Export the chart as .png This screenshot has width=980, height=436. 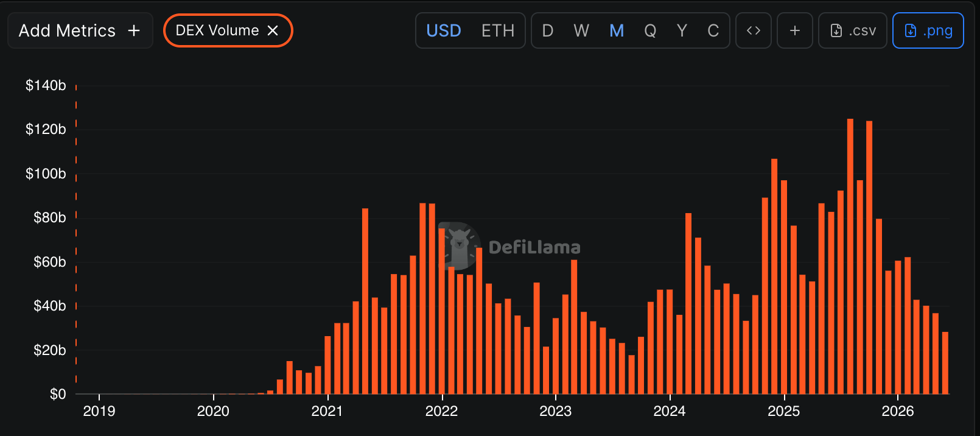[928, 30]
